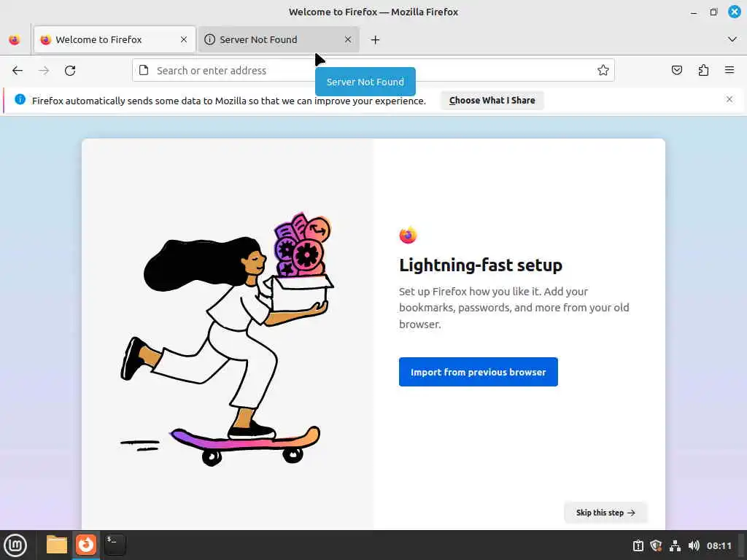The width and height of the screenshot is (747, 560).
Task: Open the Firefox hamburger application menu
Action: click(x=729, y=71)
